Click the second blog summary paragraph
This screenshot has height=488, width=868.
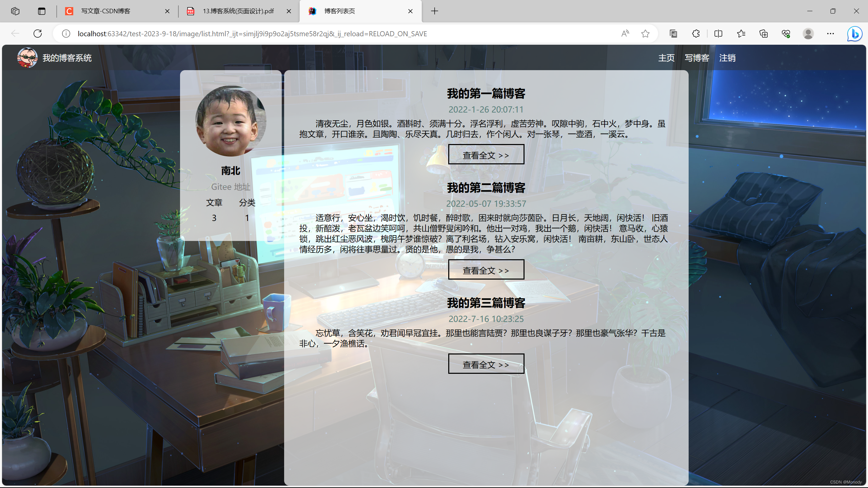(x=484, y=234)
